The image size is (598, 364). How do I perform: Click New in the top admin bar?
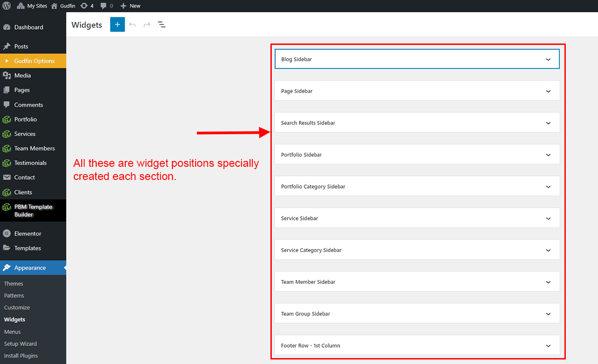point(131,6)
